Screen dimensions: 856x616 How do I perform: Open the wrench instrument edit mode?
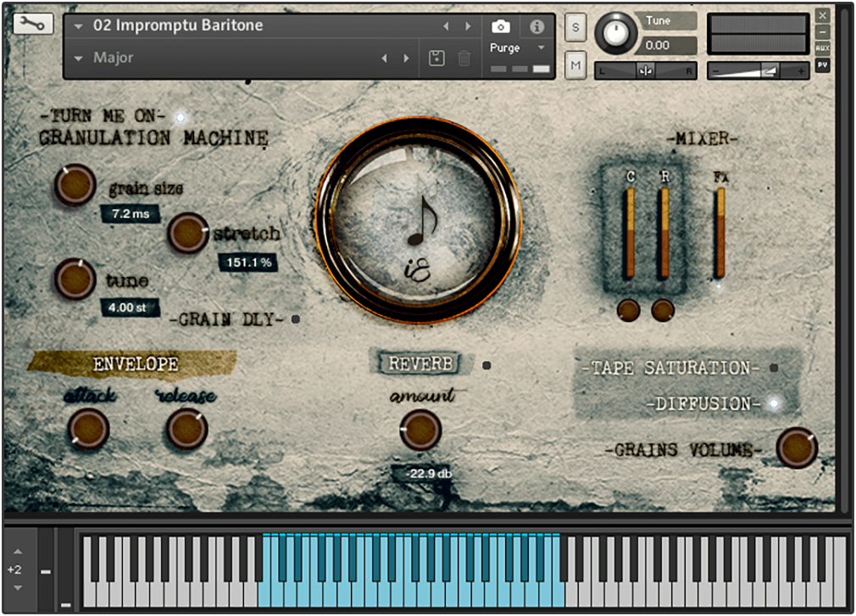pos(33,25)
